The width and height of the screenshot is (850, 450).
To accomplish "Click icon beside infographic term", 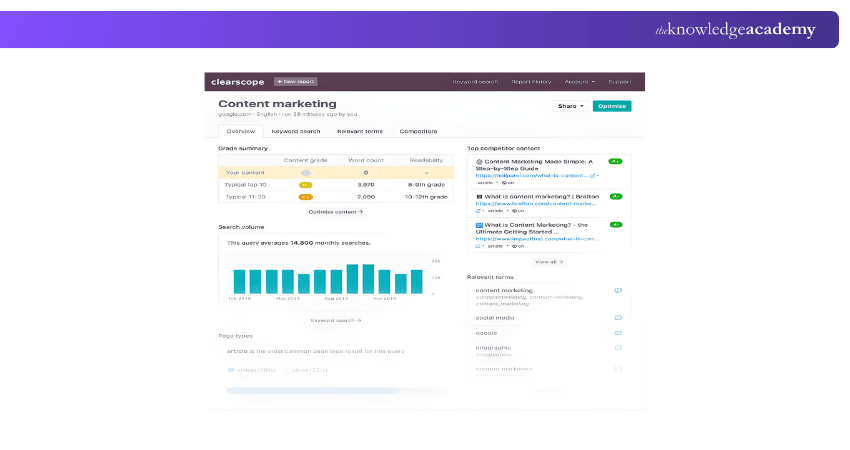I will point(618,348).
